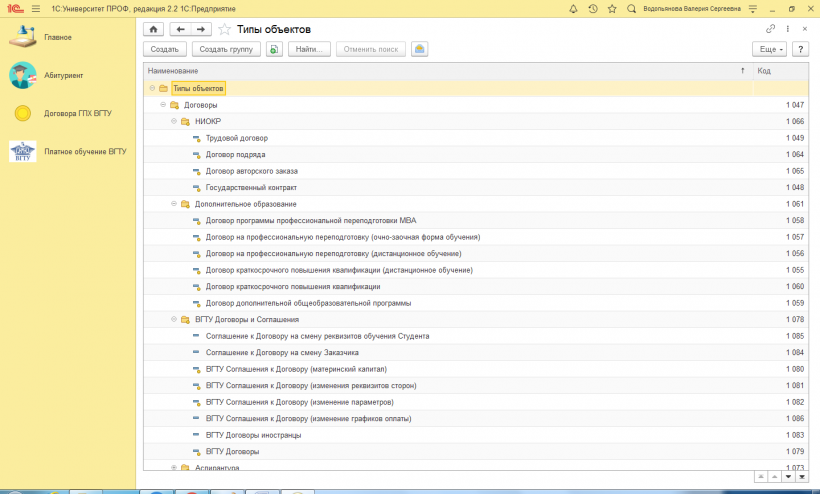
Task: Click Отменить поиск button
Action: click(371, 49)
